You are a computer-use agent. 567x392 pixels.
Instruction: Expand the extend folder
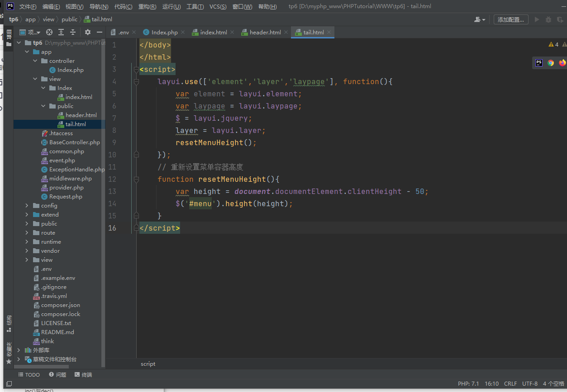tap(27, 215)
